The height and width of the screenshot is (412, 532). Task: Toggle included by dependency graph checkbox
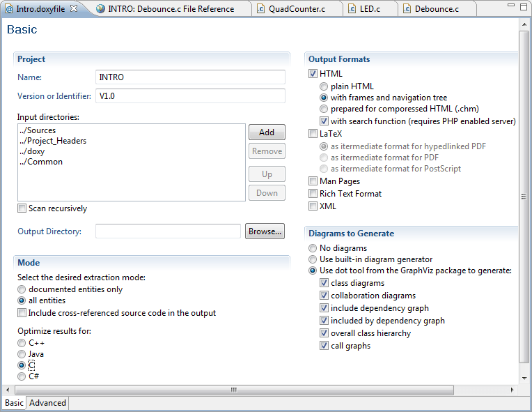324,321
